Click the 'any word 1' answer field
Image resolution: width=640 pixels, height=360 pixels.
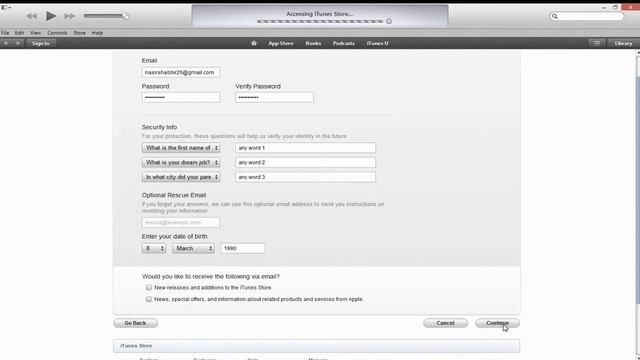(305, 148)
